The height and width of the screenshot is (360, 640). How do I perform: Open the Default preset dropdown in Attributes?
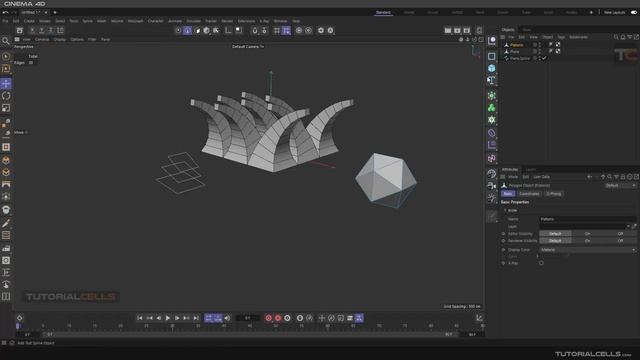pos(620,186)
